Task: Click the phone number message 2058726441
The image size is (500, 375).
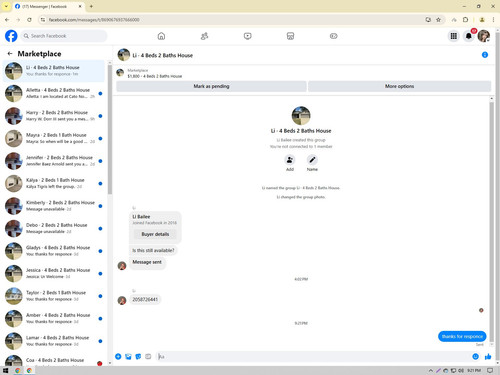Action: point(145,299)
